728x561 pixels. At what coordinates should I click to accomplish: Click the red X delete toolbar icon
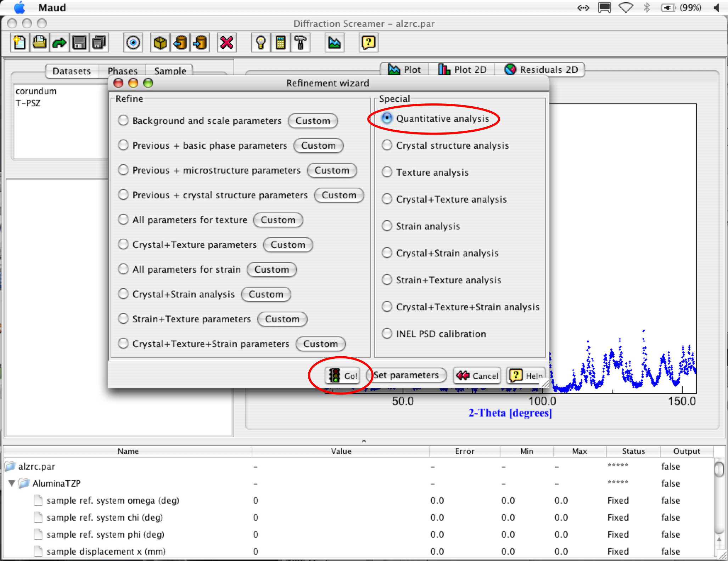point(226,43)
